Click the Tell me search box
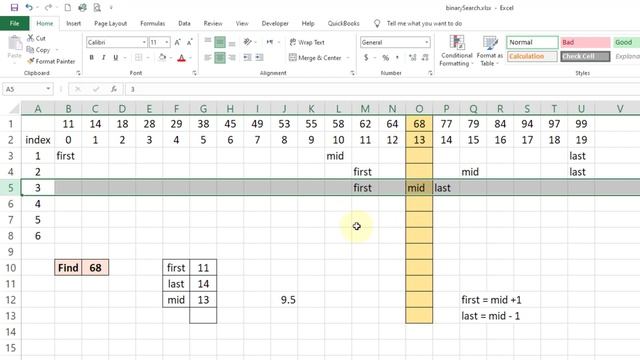 coord(424,23)
